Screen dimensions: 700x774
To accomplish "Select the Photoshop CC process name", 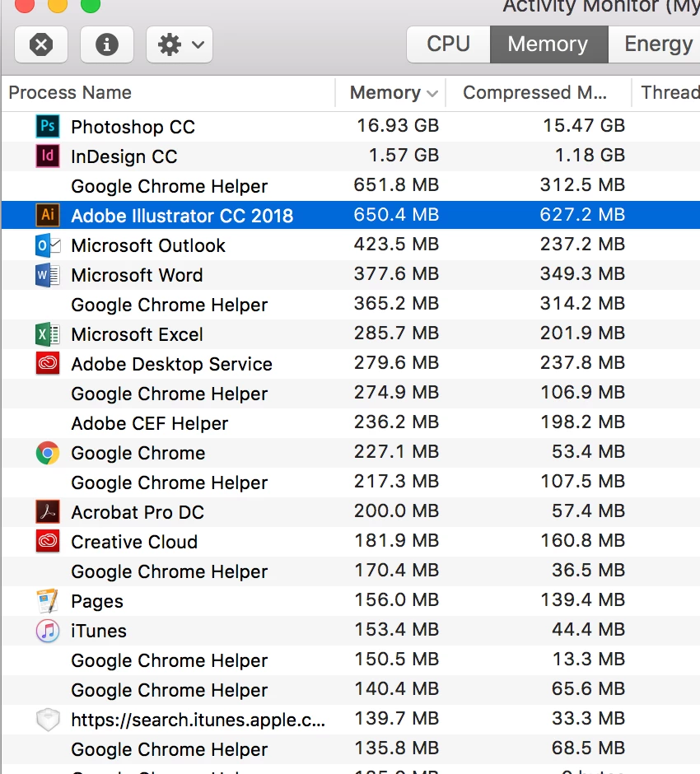I will point(133,127).
